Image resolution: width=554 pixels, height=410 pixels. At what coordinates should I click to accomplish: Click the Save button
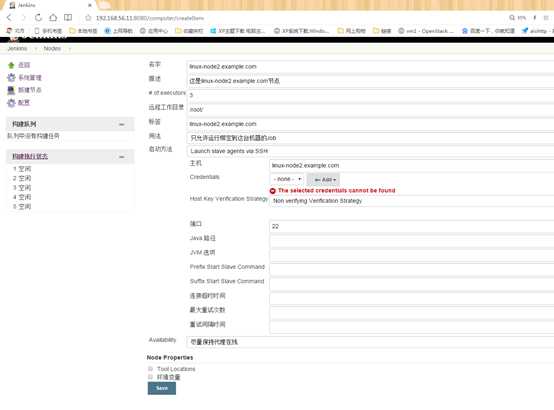pyautogui.click(x=162, y=388)
